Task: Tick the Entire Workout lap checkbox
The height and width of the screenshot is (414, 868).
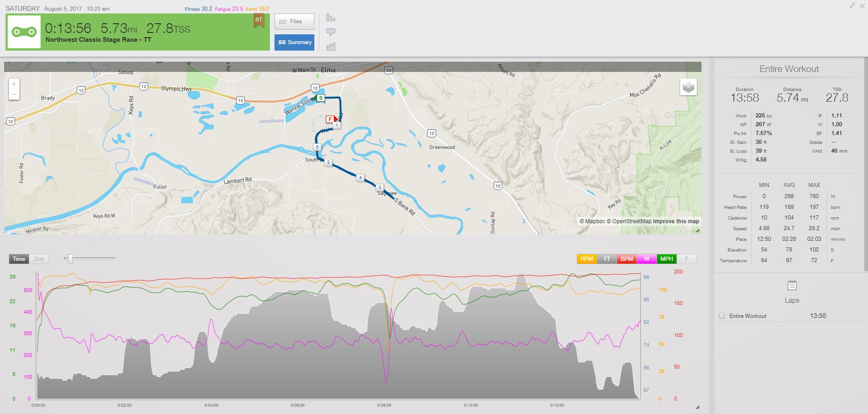Action: coord(722,316)
